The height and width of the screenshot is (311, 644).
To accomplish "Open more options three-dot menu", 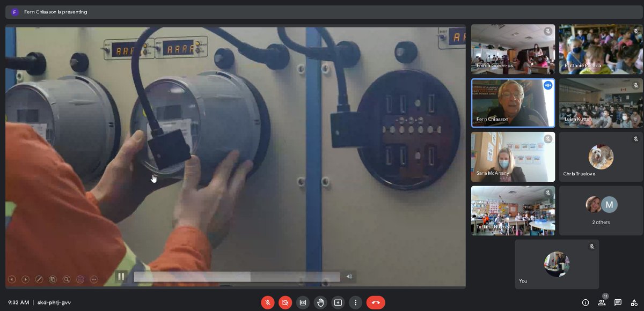I will (x=356, y=302).
